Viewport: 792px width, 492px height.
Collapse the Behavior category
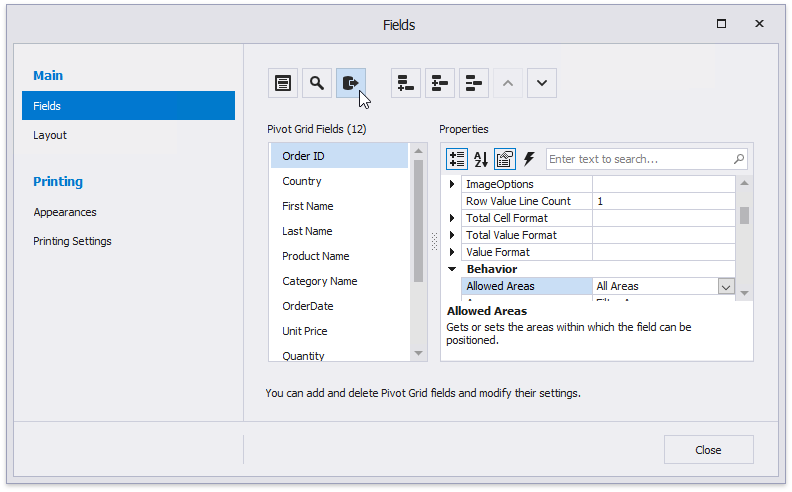tap(452, 269)
